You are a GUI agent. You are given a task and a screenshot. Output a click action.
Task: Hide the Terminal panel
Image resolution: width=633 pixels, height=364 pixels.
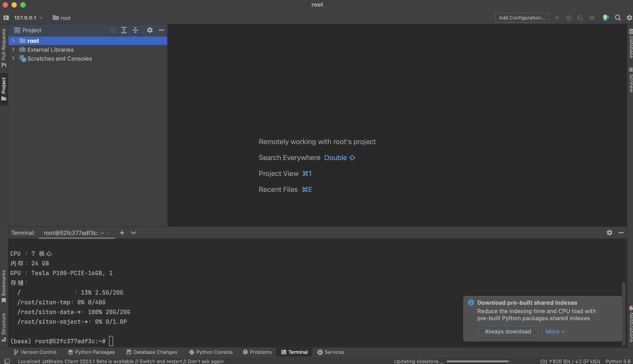click(621, 233)
